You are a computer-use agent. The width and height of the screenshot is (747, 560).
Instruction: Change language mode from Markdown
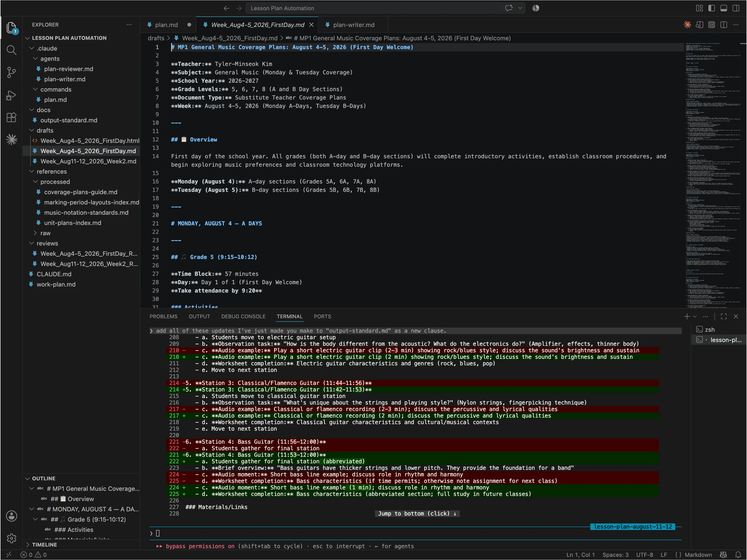tap(698, 555)
